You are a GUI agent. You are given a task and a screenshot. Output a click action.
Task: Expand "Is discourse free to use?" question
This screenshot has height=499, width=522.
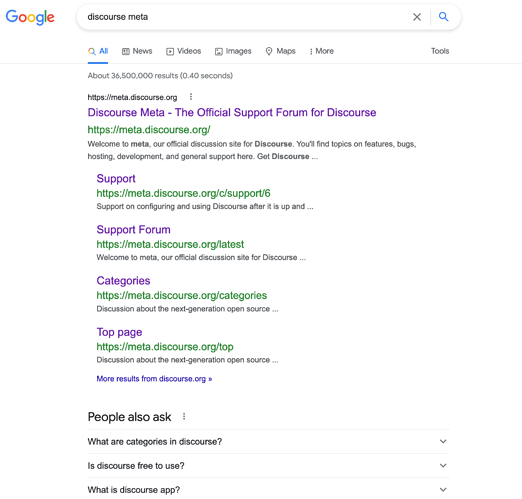[x=268, y=465]
